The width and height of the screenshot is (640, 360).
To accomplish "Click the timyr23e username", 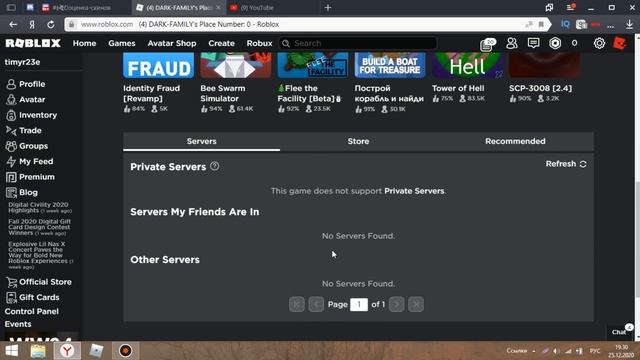I will (22, 62).
